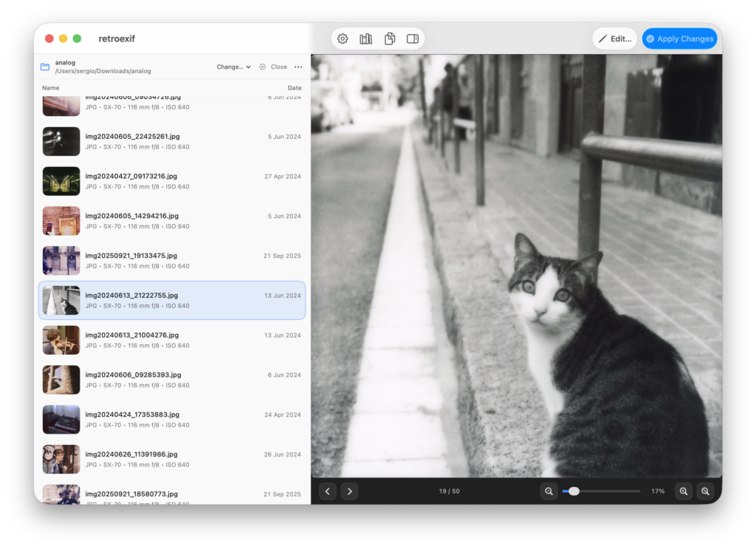Click the tunnel thumbnail of img20240427_09173216.jpg

coord(61,181)
